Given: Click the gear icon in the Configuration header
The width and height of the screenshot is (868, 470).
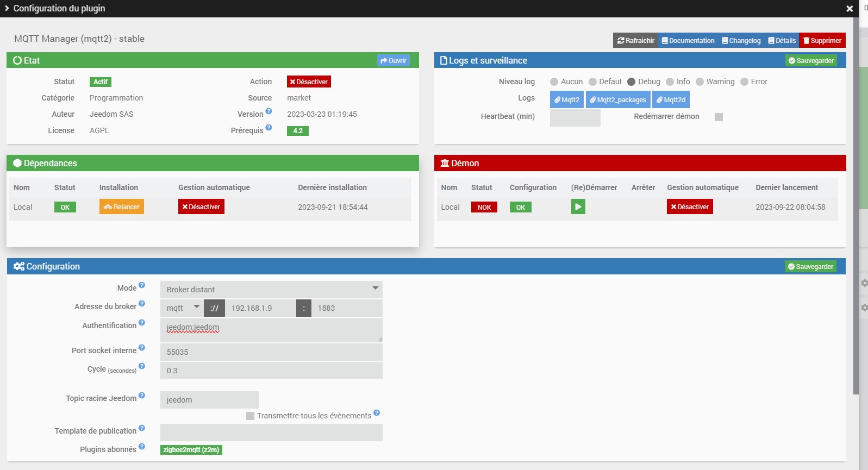Looking at the screenshot, I should point(19,266).
